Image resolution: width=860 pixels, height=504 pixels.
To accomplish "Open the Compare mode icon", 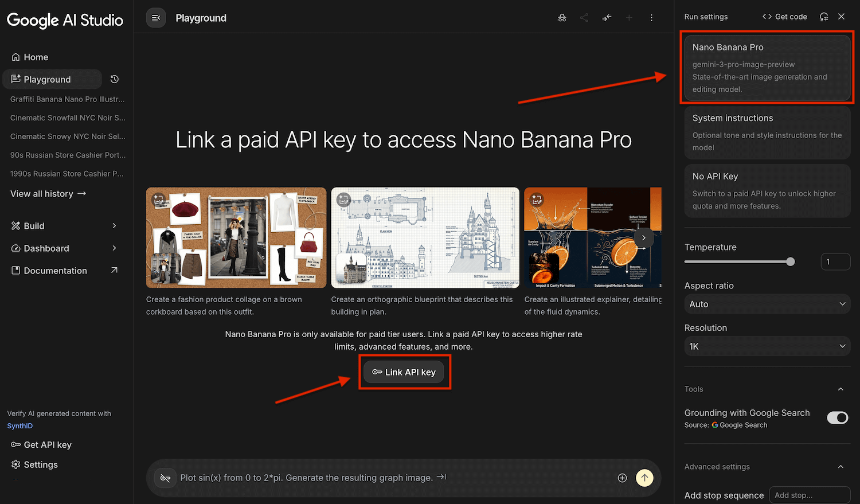I will [x=607, y=18].
